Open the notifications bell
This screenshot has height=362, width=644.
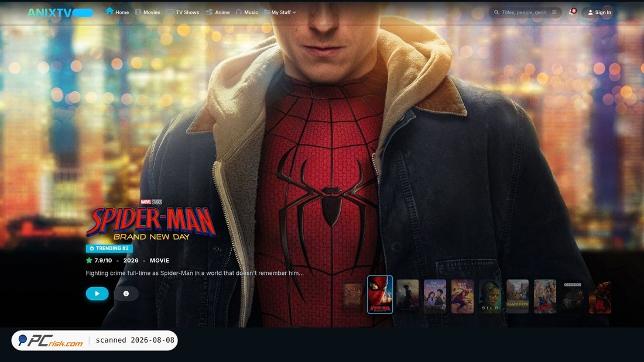coord(572,12)
